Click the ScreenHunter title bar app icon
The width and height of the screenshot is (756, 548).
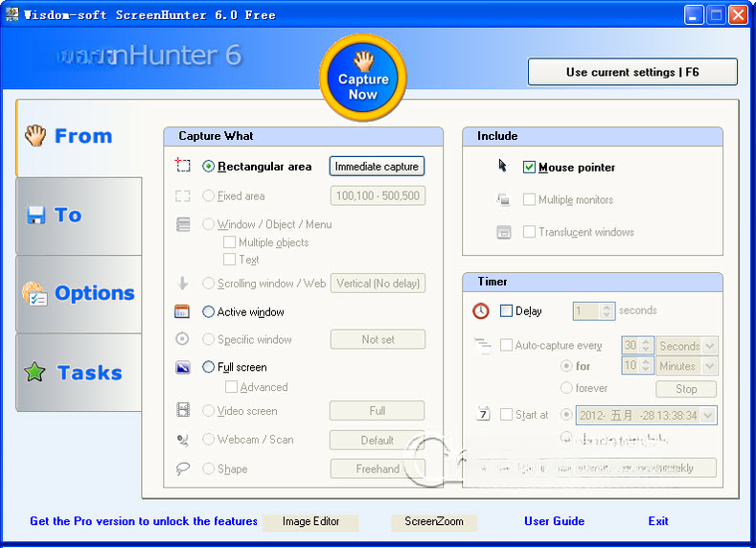pos(12,14)
